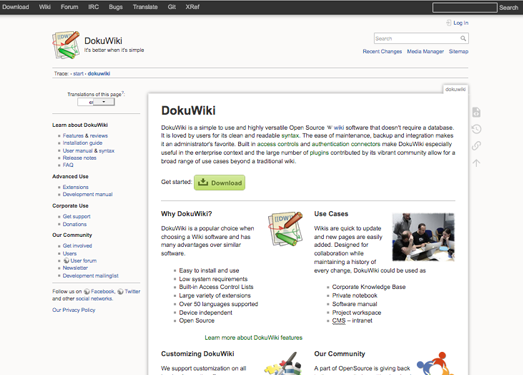Open FAQ link in sidebar
The image size is (523, 375).
click(68, 165)
